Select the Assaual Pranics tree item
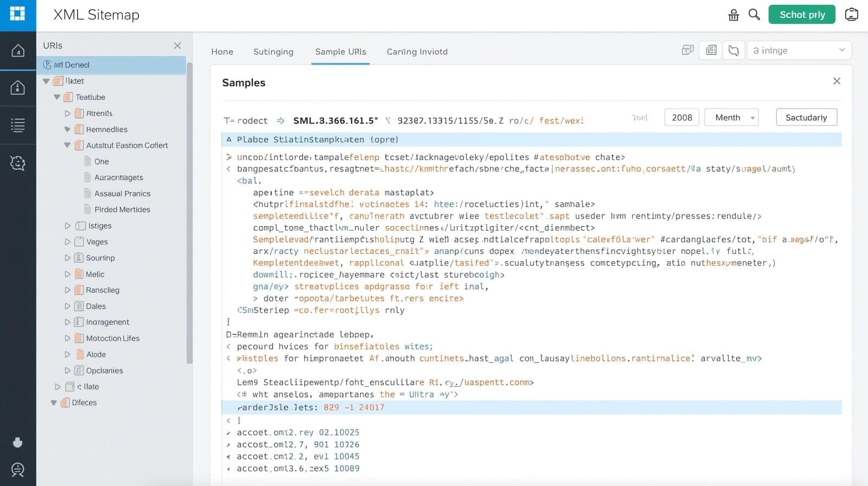The height and width of the screenshot is (486, 868). click(x=122, y=194)
